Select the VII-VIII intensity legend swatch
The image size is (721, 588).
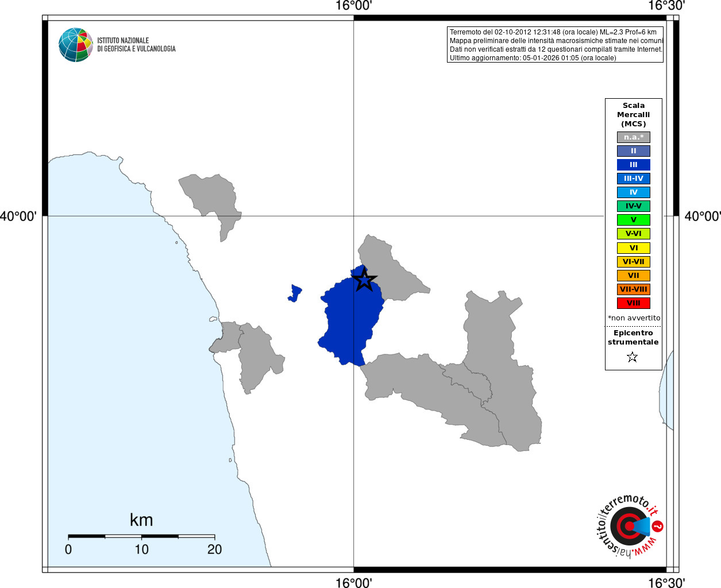[634, 289]
